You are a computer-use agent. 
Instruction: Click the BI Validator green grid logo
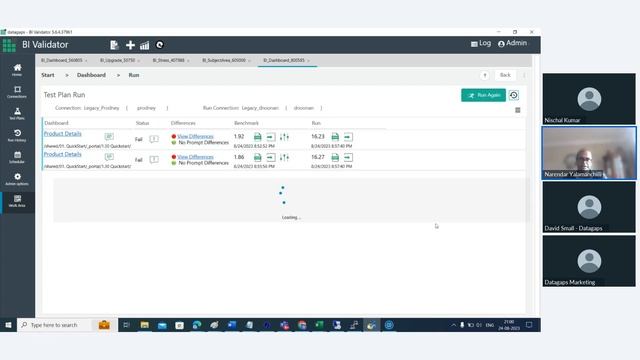click(9, 45)
